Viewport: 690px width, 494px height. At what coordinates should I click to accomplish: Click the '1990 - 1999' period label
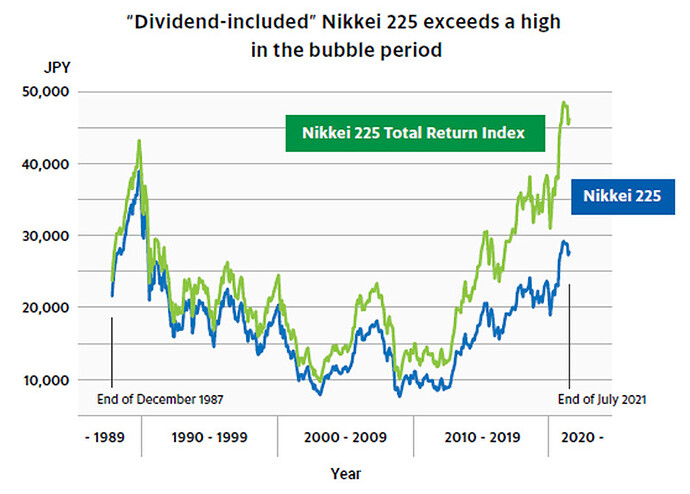click(209, 438)
